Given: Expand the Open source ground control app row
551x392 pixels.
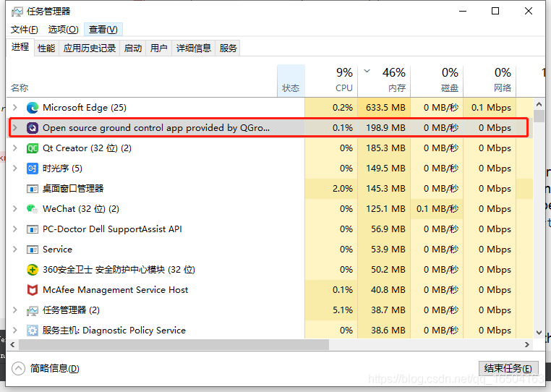Looking at the screenshot, I should (14, 127).
